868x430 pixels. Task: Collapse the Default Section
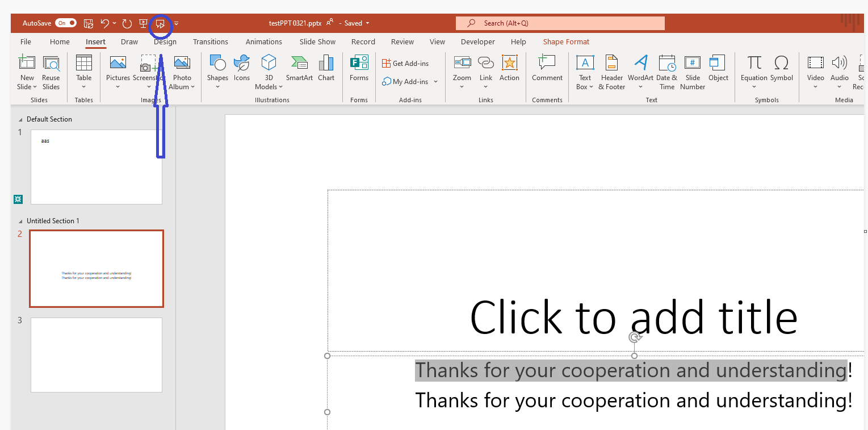(21, 119)
